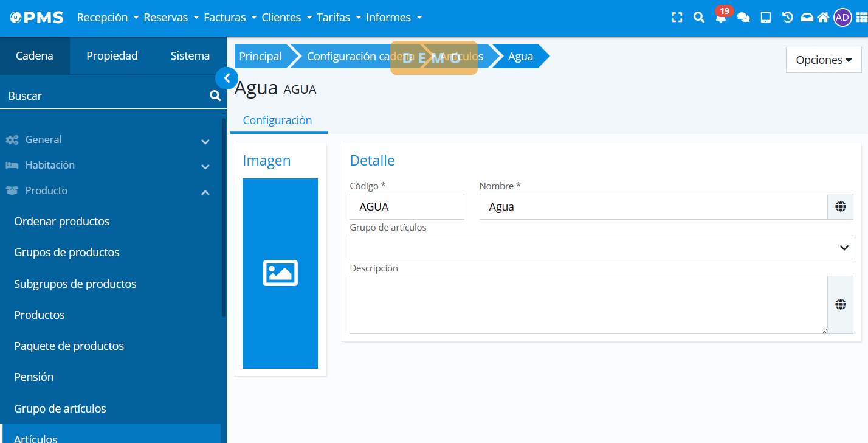Open the Grupo de artículos dropdown
Viewport: 868px width, 443px height.
click(601, 248)
